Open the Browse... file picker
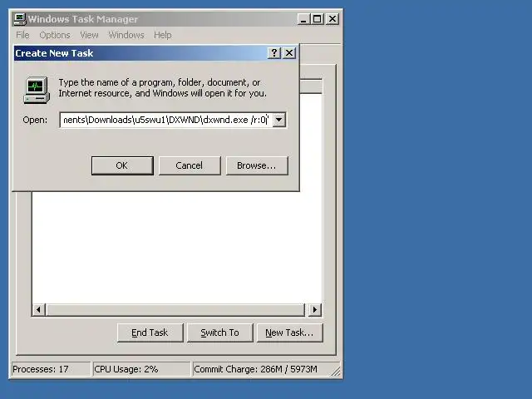 pos(257,165)
